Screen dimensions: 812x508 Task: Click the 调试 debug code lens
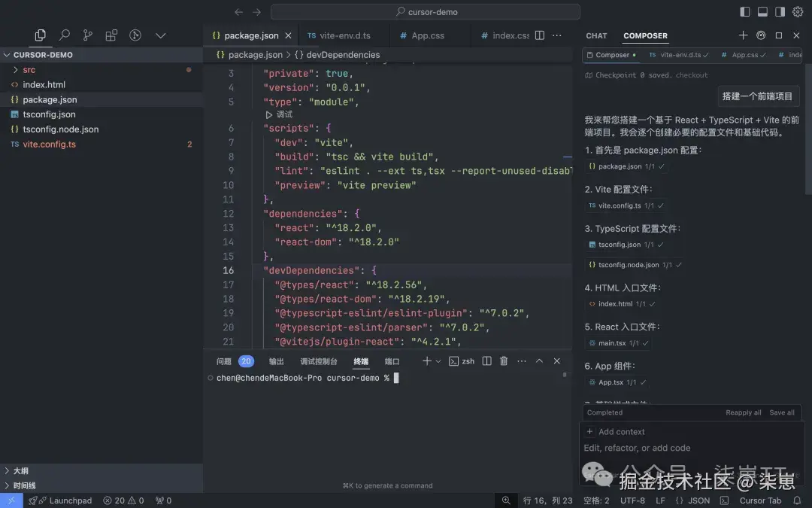(279, 114)
